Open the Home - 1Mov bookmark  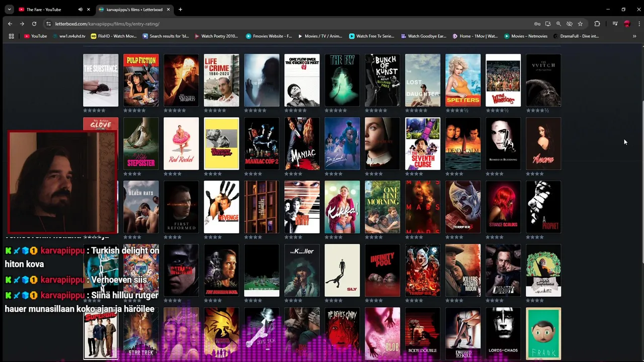[475, 36]
